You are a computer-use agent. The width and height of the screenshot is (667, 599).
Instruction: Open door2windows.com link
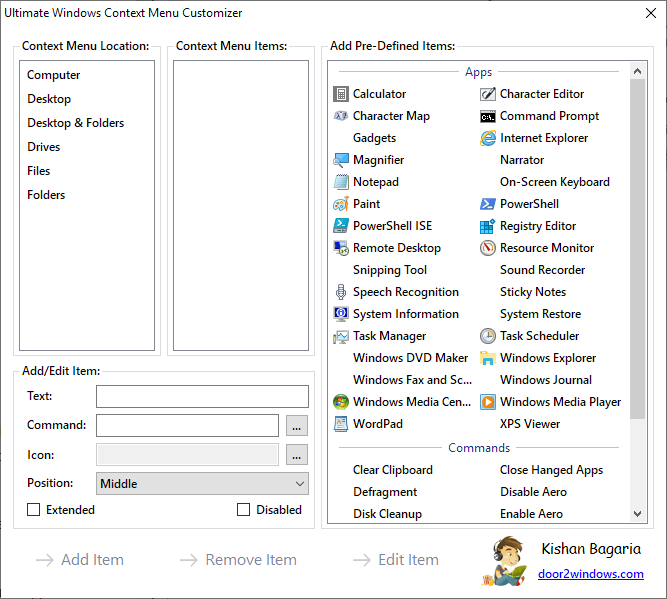(x=591, y=574)
